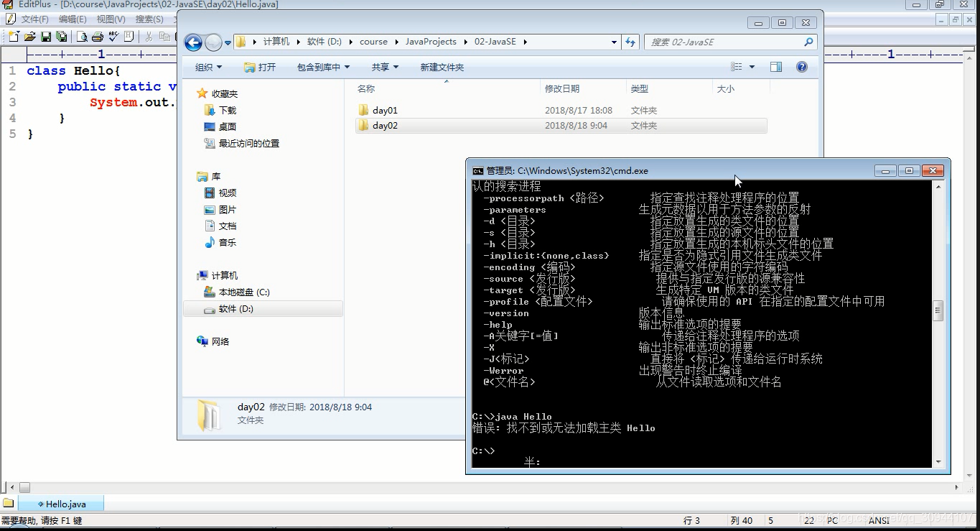Open the recent pages dropdown beside Forward
The height and width of the screenshot is (531, 980).
click(228, 43)
